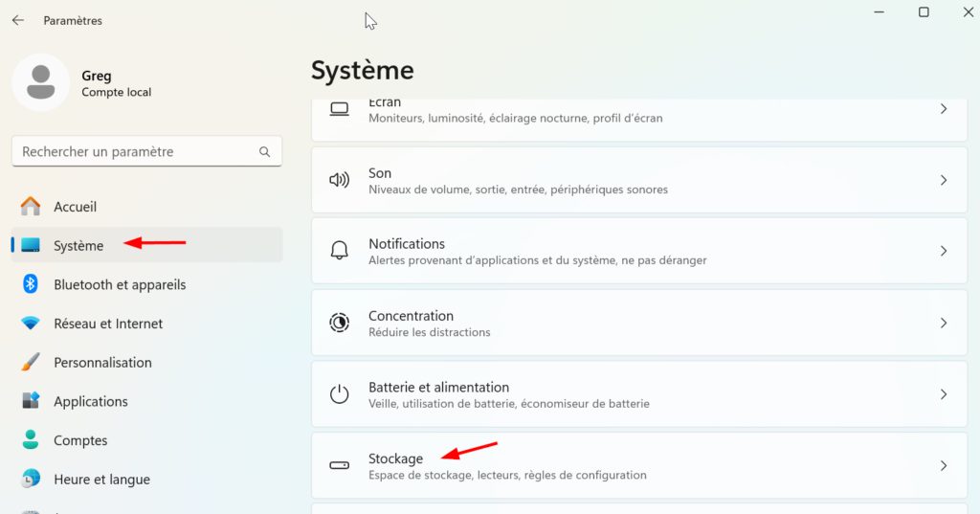Open the Concentration settings title

(411, 316)
